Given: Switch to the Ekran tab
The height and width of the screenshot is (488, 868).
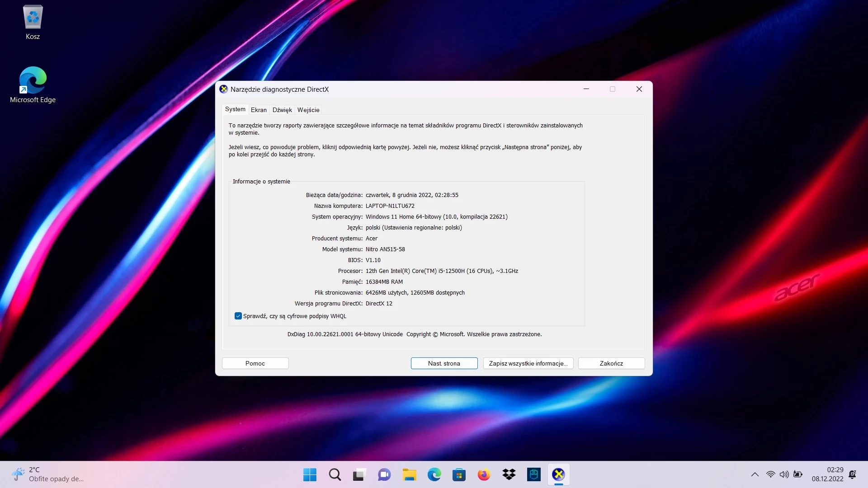Looking at the screenshot, I should pos(259,110).
